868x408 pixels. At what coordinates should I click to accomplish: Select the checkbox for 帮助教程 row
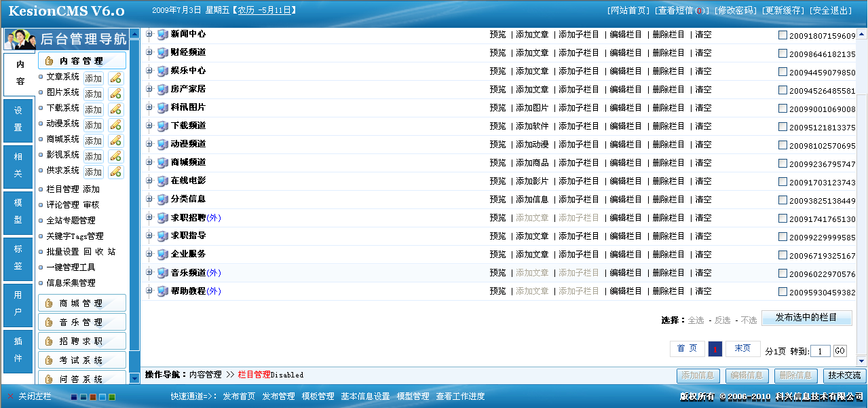click(783, 292)
